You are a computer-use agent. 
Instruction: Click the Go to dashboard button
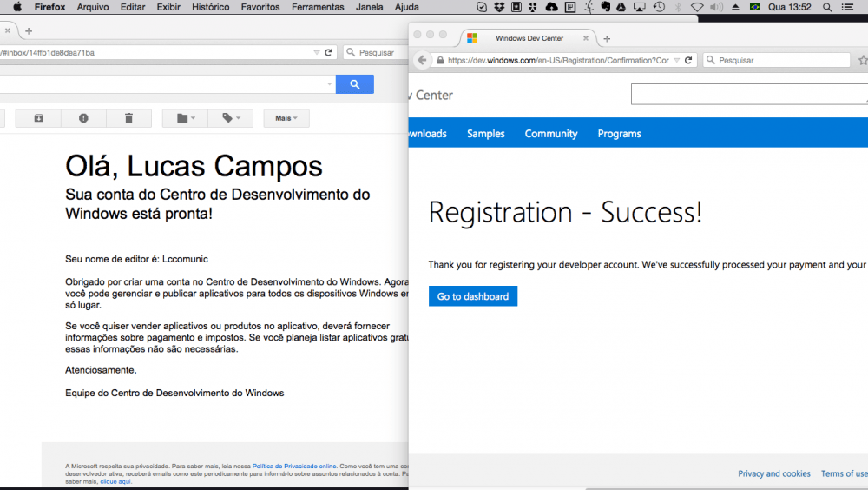(473, 296)
